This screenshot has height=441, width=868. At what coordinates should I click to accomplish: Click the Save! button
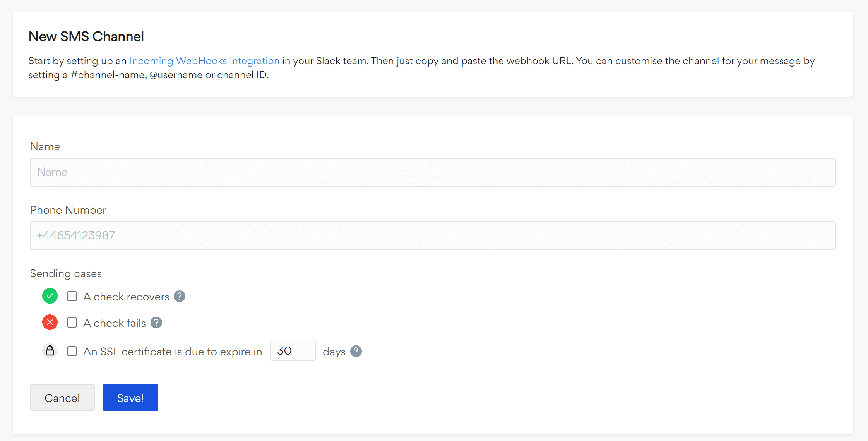pos(130,398)
